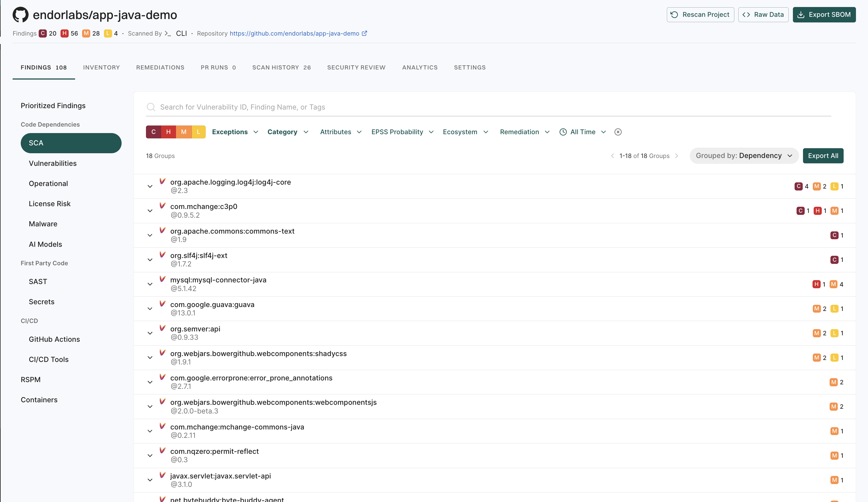This screenshot has height=502, width=868.
Task: Clear all filters with the circled X icon
Action: pos(618,132)
